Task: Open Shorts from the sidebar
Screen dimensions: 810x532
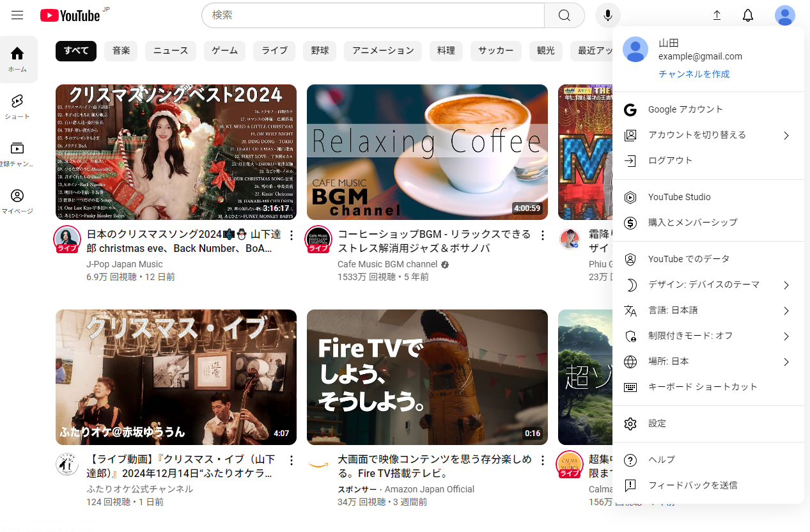Action: click(17, 106)
